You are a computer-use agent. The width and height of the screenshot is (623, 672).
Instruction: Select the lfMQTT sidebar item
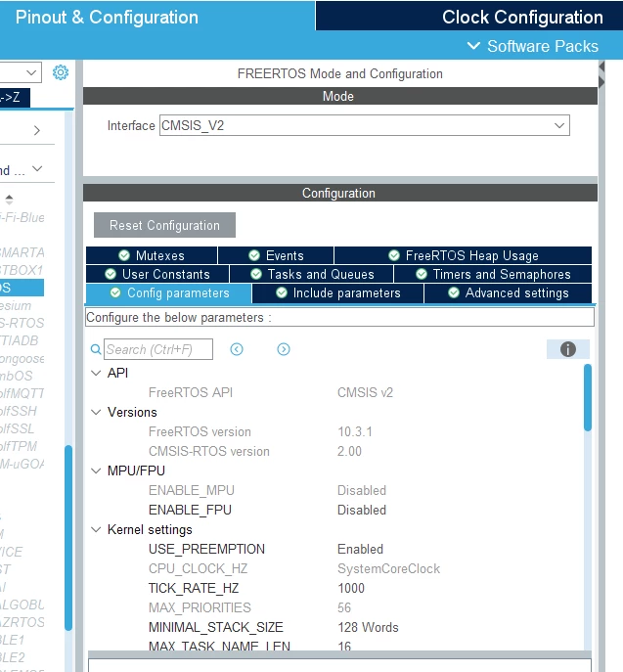click(22, 393)
